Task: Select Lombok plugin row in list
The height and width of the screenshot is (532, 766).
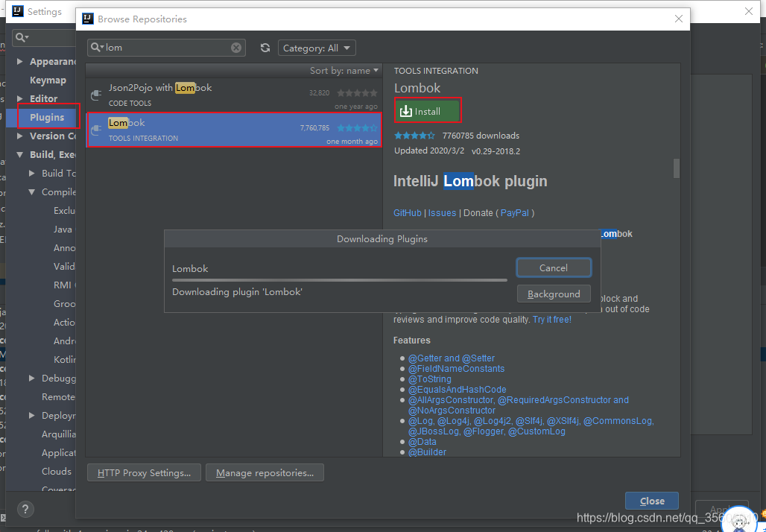Action: [x=234, y=130]
